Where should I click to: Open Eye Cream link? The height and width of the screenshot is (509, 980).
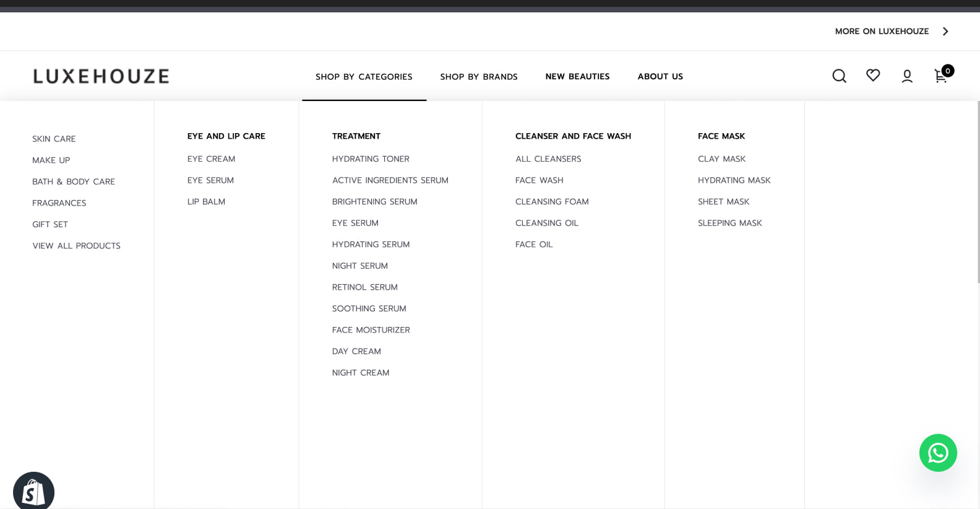coord(211,159)
